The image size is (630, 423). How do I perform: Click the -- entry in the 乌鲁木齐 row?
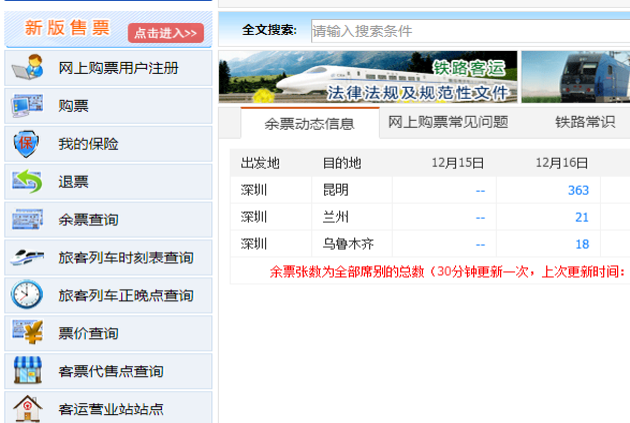[480, 245]
